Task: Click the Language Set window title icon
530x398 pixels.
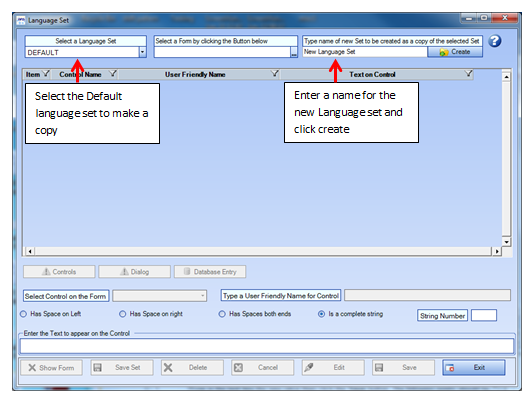Action: click(x=21, y=20)
